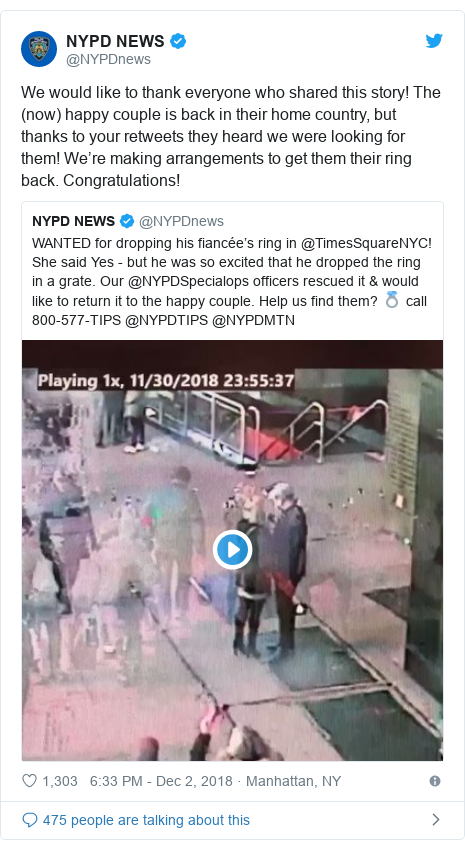
Task: Open the @NYPDnews handle under main header
Action: (108, 59)
